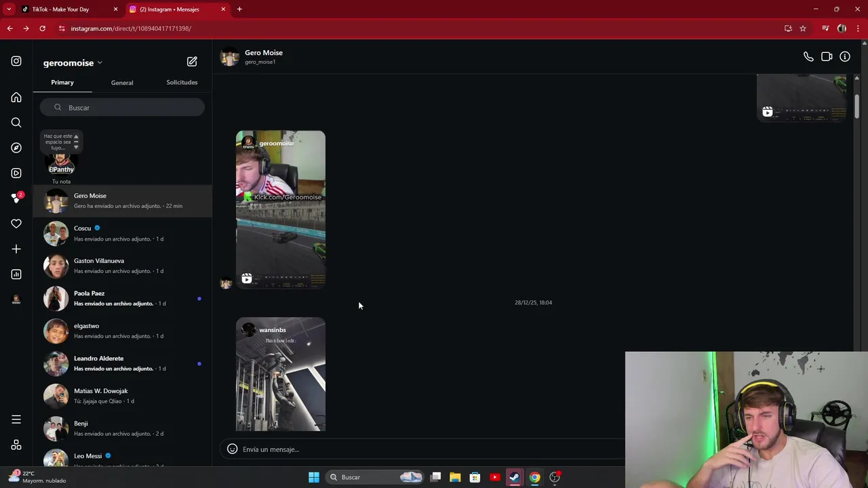This screenshot has height=488, width=868.
Task: Reload the page
Action: (42, 28)
